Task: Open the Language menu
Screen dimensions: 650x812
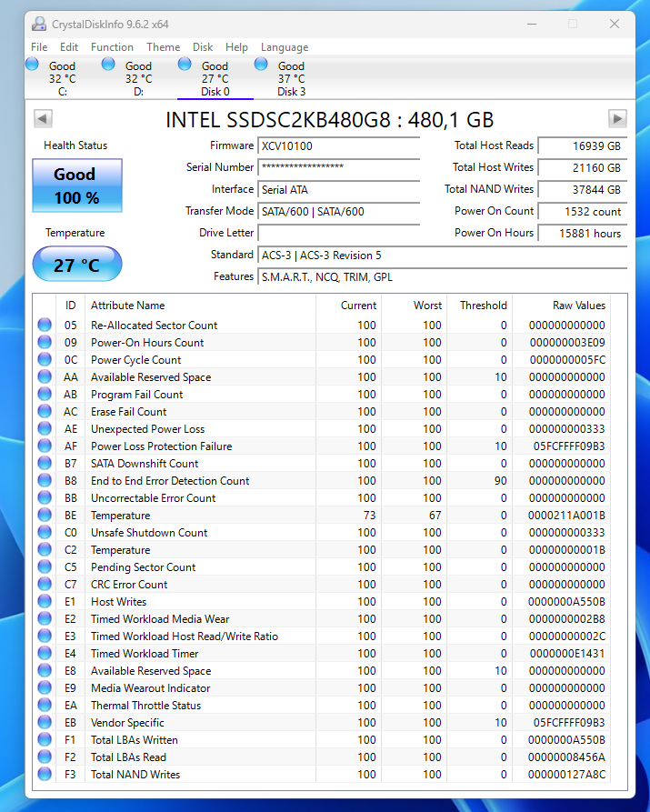Action: point(285,47)
